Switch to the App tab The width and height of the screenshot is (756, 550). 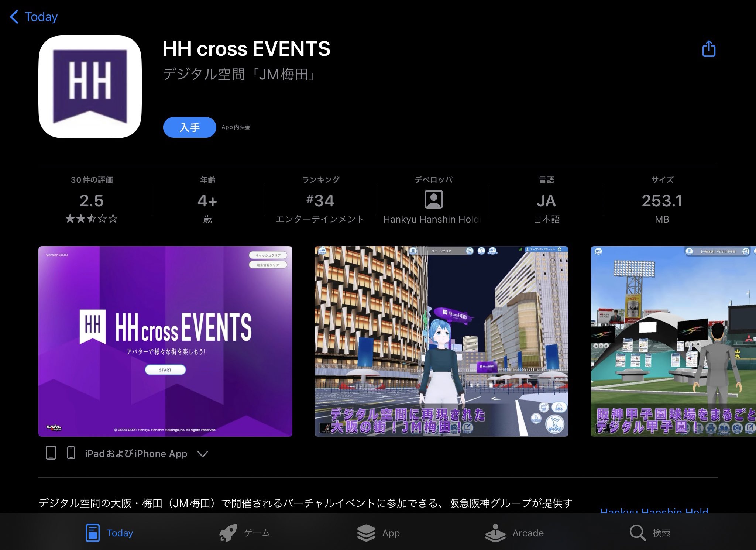(391, 533)
